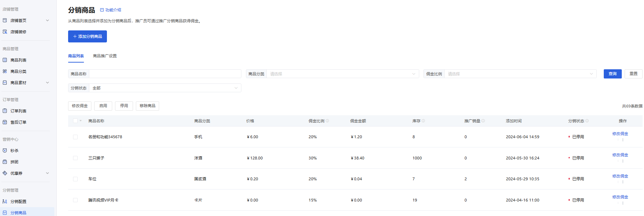Screen dimensions: 644x216
Task: Click 修改佣金 link for 名册和功能345678
Action: point(620,134)
